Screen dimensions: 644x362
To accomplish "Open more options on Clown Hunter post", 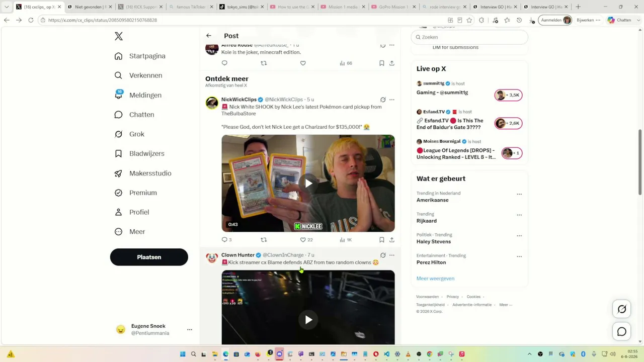I will tap(392, 255).
